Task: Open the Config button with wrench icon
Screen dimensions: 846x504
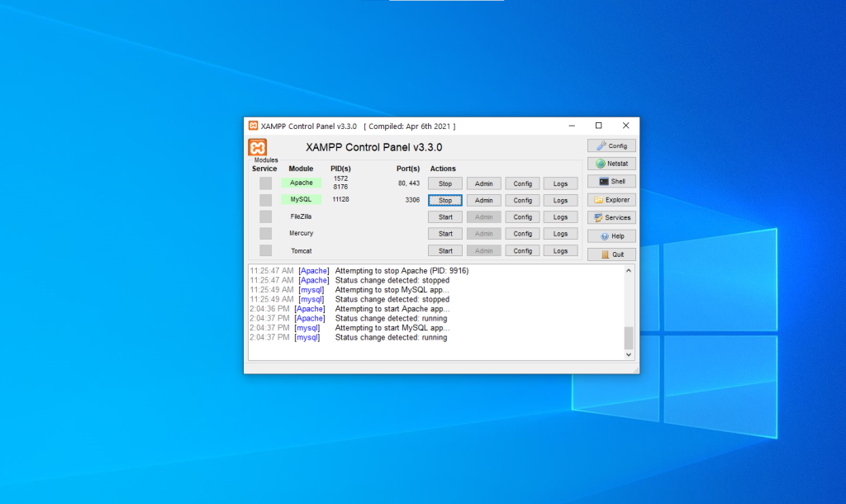Action: (611, 145)
